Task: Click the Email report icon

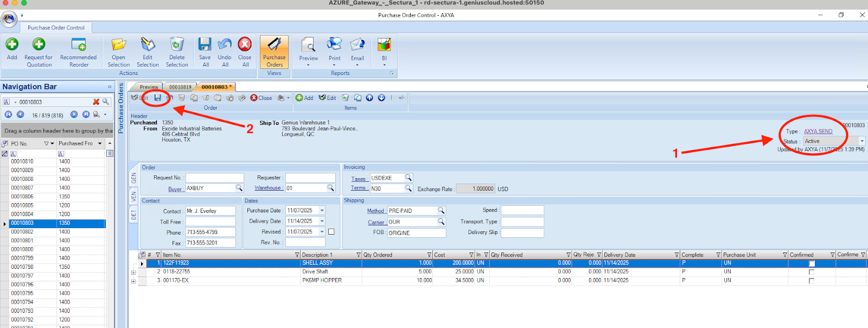Action: (358, 45)
